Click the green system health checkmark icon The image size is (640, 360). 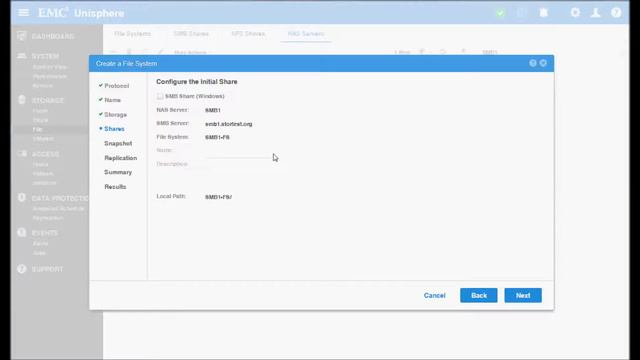click(500, 13)
